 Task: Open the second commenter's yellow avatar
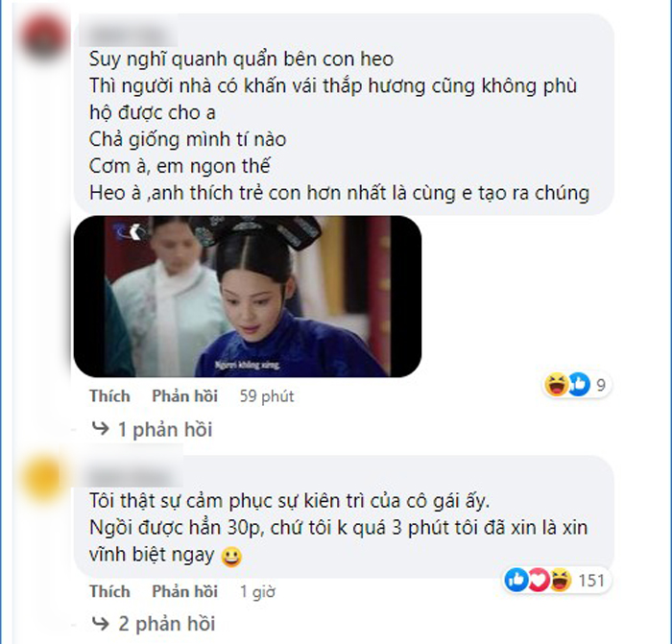click(45, 478)
